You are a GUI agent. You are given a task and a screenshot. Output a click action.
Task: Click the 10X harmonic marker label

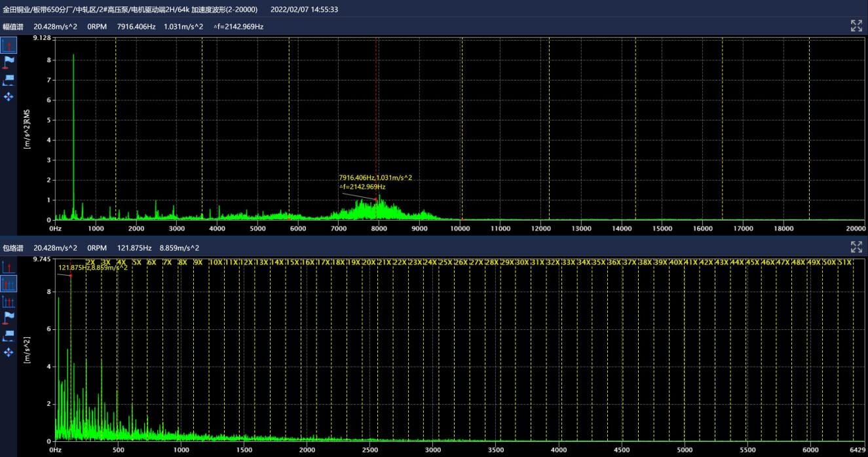215,262
